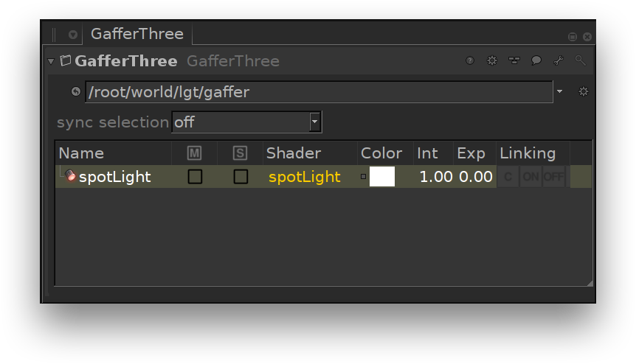The height and width of the screenshot is (364, 636).
Task: Expand the path field dropdown arrow
Action: (x=560, y=91)
